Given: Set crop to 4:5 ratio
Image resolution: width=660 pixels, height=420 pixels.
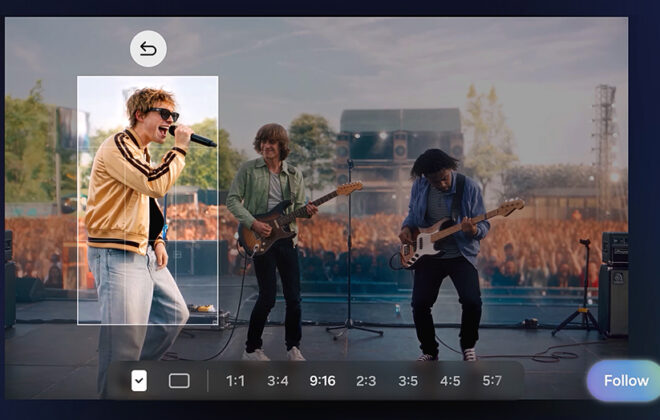Looking at the screenshot, I should pos(450,381).
